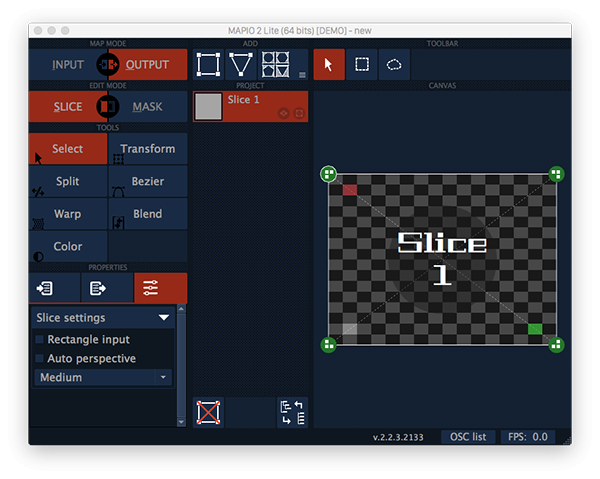Toggle Slice 1 solo/lock square icon
The image size is (600, 479).
point(299,113)
